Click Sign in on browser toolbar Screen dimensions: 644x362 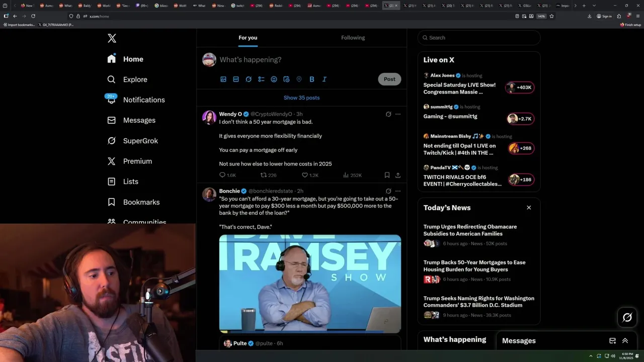pos(604,16)
